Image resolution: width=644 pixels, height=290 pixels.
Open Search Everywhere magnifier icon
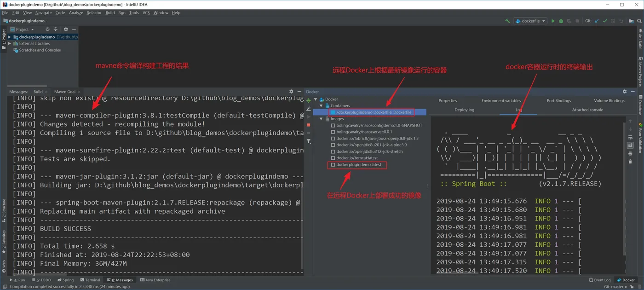tap(639, 21)
